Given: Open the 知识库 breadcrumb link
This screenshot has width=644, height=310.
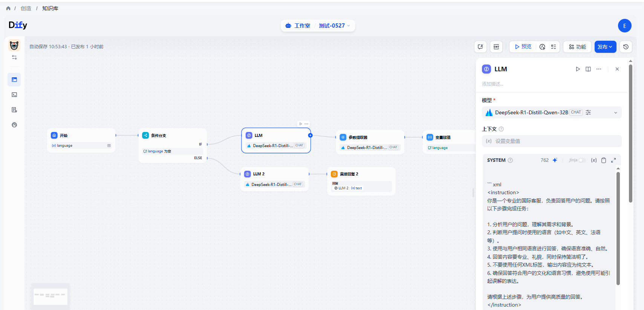Looking at the screenshot, I should tap(50, 8).
